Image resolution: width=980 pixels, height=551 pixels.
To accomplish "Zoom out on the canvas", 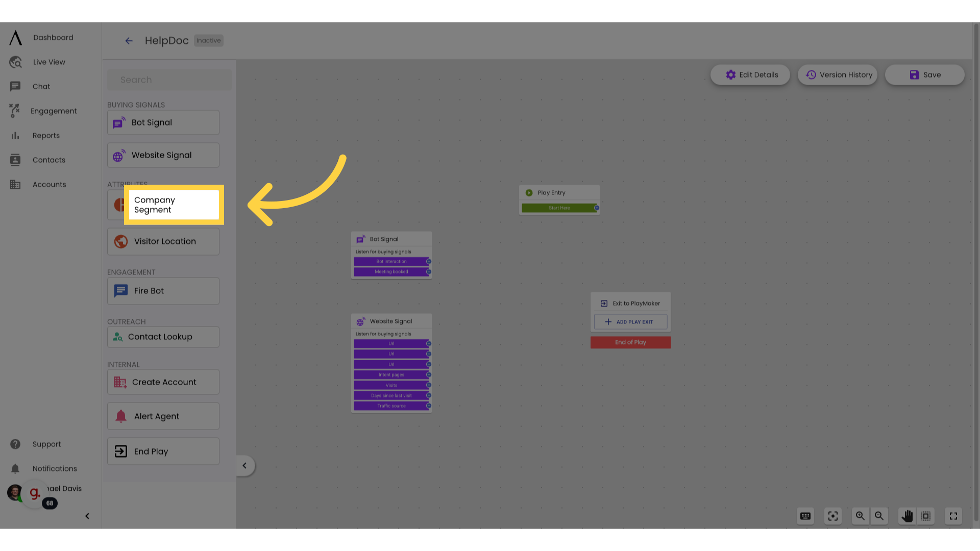I will 879,516.
